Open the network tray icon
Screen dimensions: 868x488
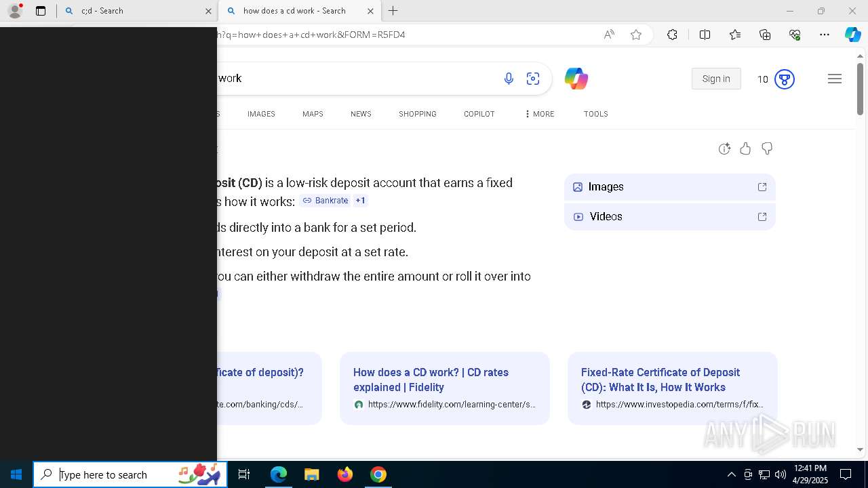[x=764, y=474]
